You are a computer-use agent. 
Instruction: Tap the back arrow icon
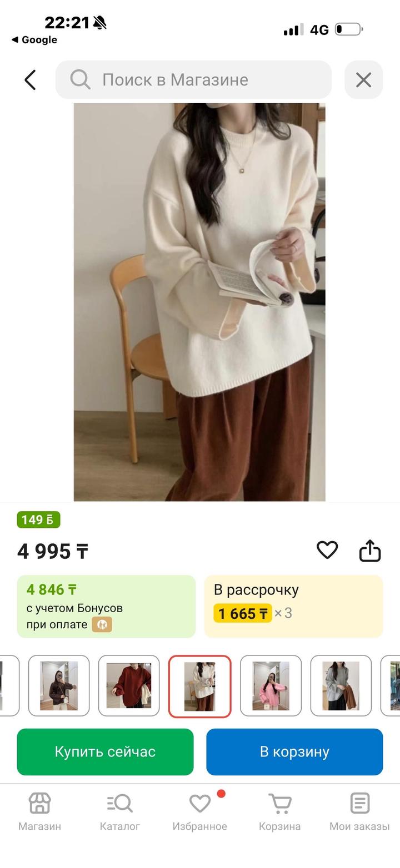click(x=30, y=80)
